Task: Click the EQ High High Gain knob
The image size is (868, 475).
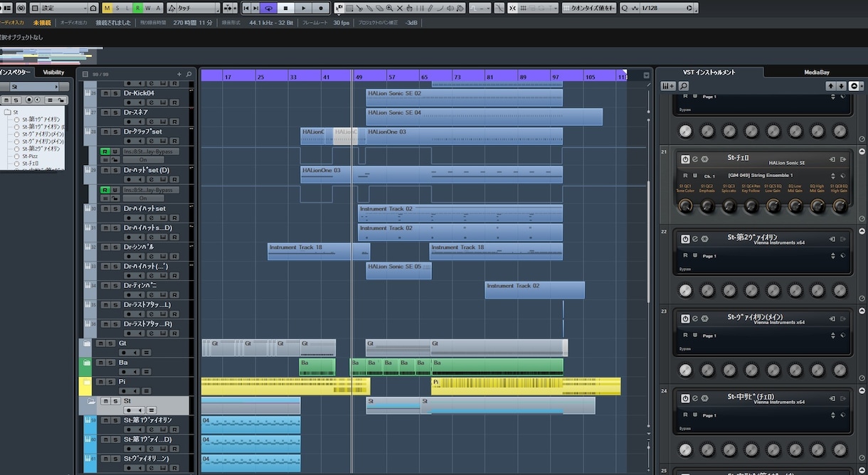Action: (x=817, y=206)
